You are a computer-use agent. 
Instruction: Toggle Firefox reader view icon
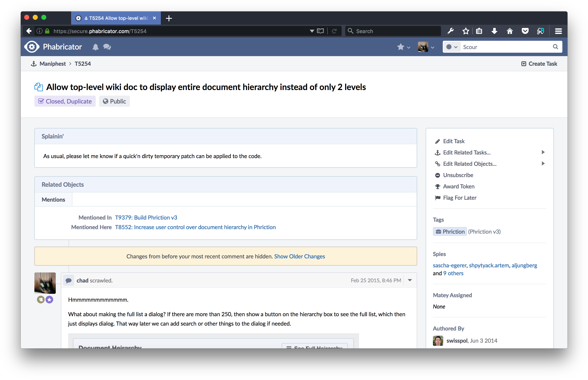[x=320, y=31]
